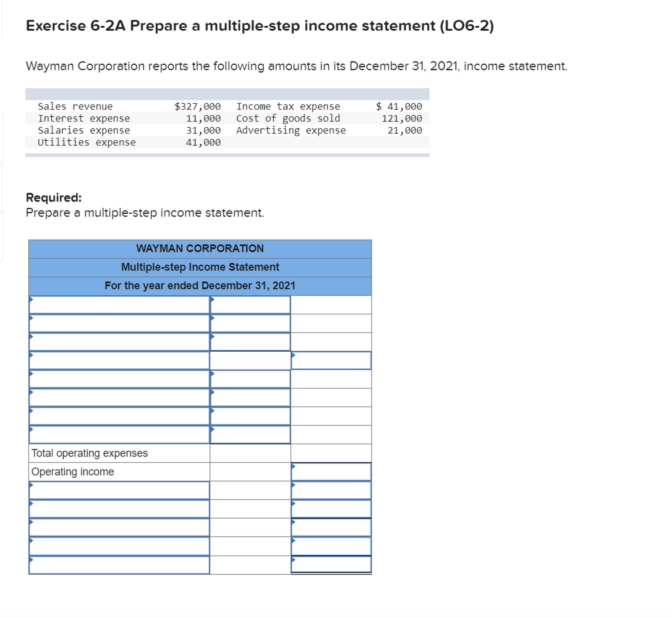This screenshot has width=672, height=618.
Task: Open the first account label dropdown in the statement
Action: click(x=120, y=305)
